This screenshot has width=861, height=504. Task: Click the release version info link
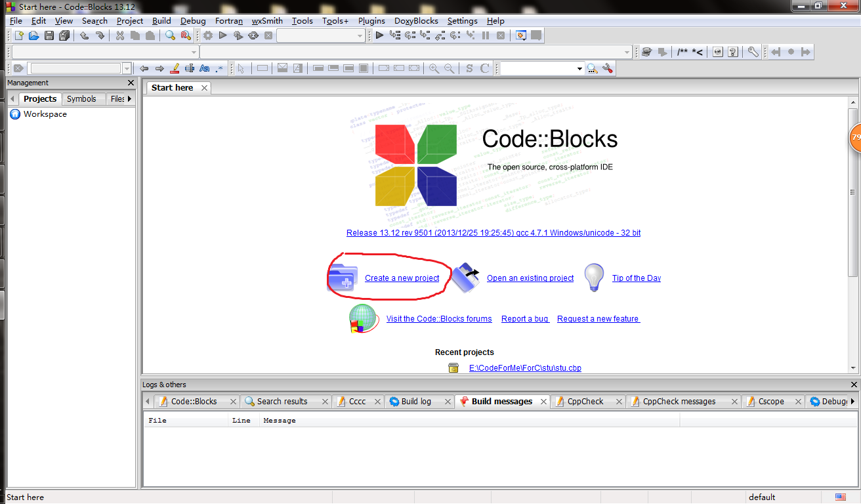493,233
